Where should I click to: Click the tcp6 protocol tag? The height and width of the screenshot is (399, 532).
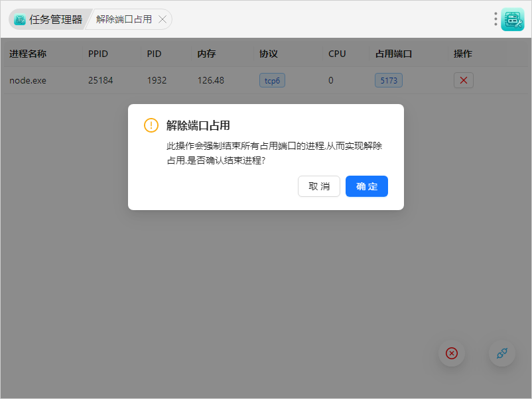point(272,80)
